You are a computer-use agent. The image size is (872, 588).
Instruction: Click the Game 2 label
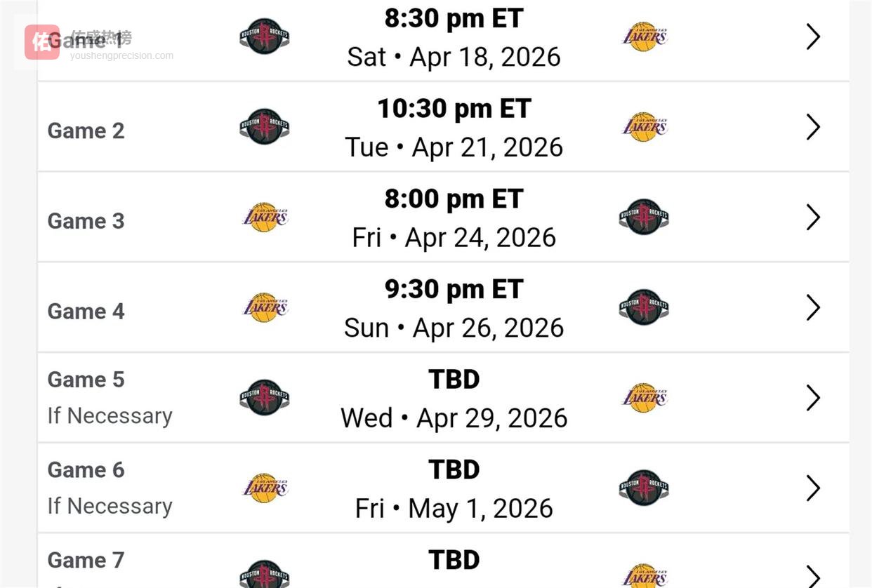click(x=86, y=131)
